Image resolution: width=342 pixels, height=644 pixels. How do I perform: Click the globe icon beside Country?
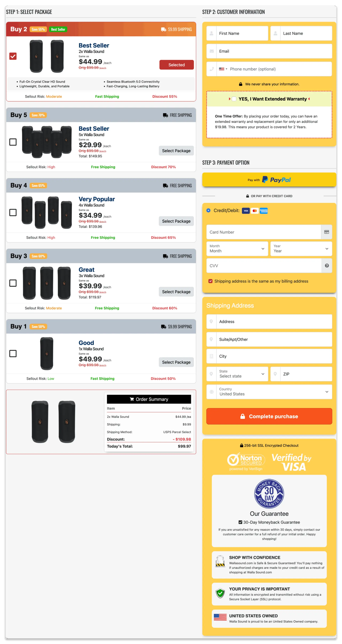click(211, 392)
